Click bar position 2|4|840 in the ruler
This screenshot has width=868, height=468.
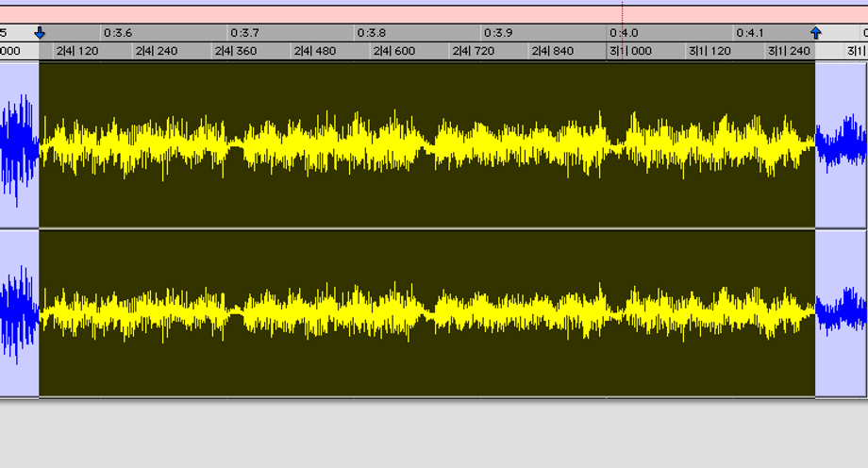[x=552, y=51]
